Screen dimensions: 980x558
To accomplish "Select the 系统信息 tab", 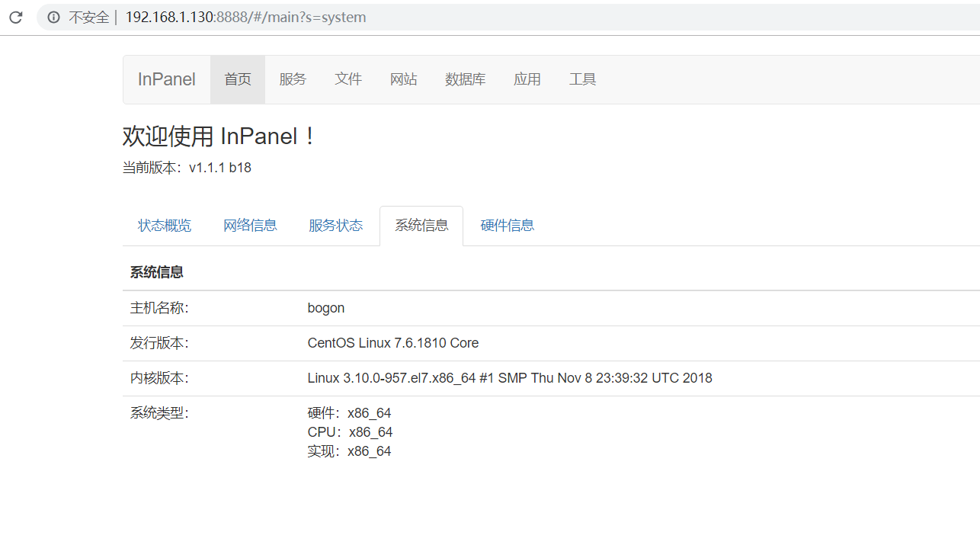I will [x=421, y=226].
